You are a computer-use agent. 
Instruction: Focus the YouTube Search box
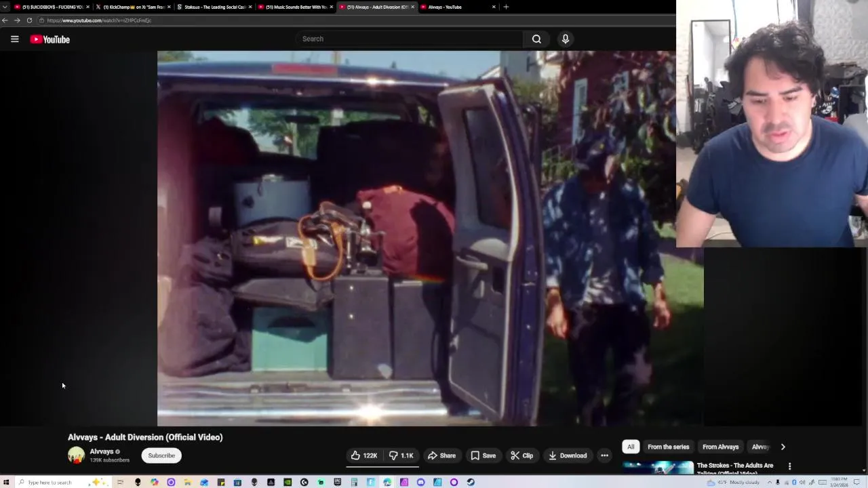coord(409,39)
